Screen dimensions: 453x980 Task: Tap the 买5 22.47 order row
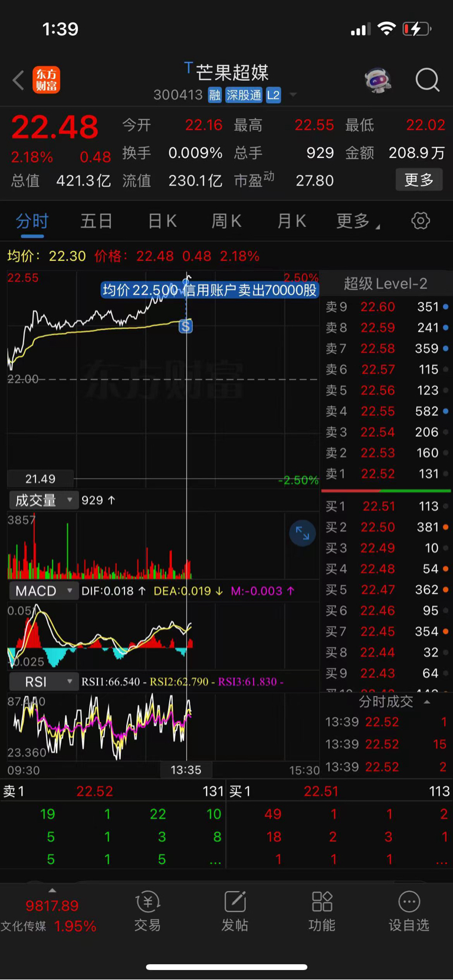tap(386, 590)
